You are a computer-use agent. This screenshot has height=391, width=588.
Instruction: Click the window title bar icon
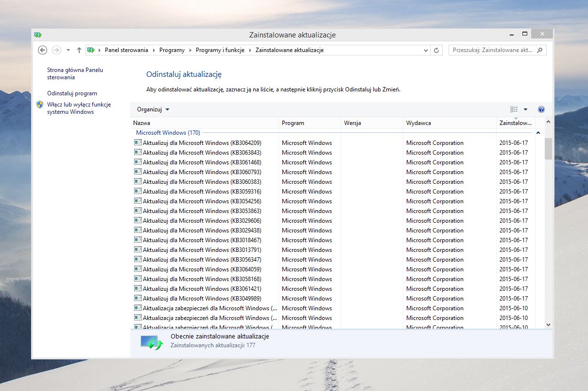[38, 35]
